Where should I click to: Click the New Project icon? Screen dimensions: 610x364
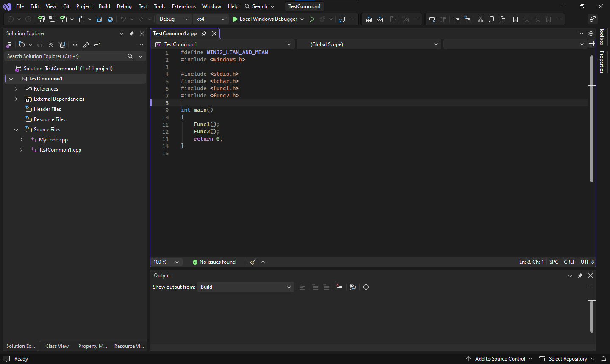[42, 19]
